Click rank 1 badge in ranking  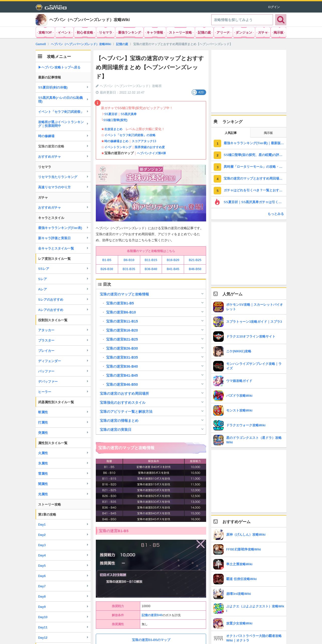[x=217, y=143]
